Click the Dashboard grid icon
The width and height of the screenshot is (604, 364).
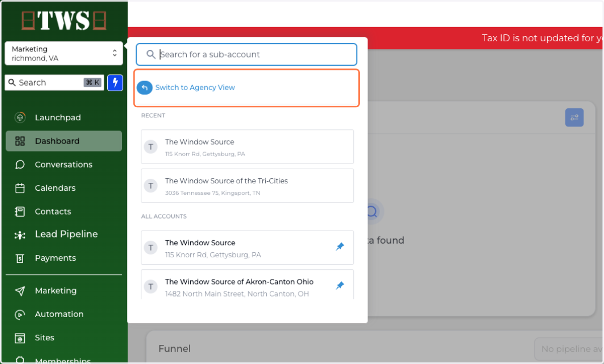pos(20,141)
